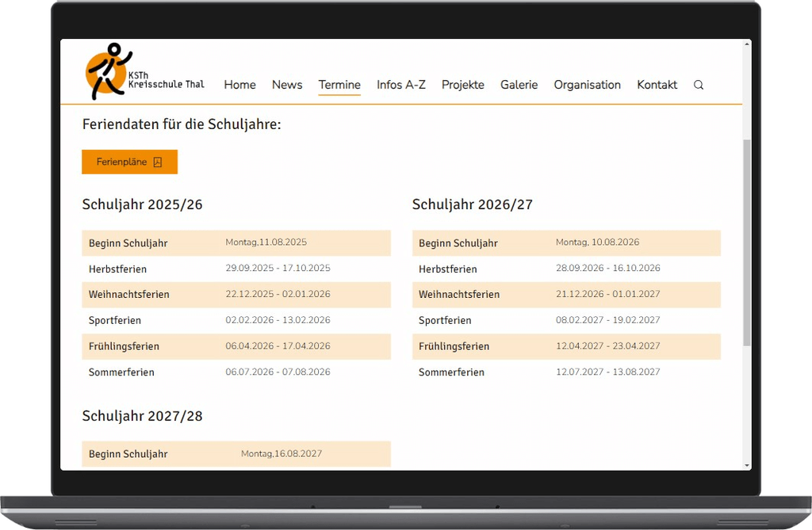Click the scrollbar up arrow
Viewport: 812px width, 530px height.
click(x=746, y=46)
